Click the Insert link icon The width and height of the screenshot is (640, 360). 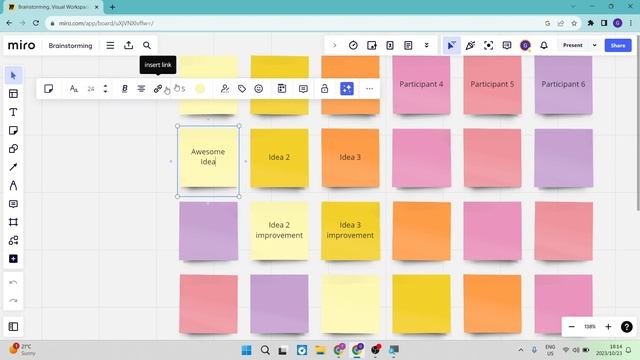pyautogui.click(x=158, y=89)
